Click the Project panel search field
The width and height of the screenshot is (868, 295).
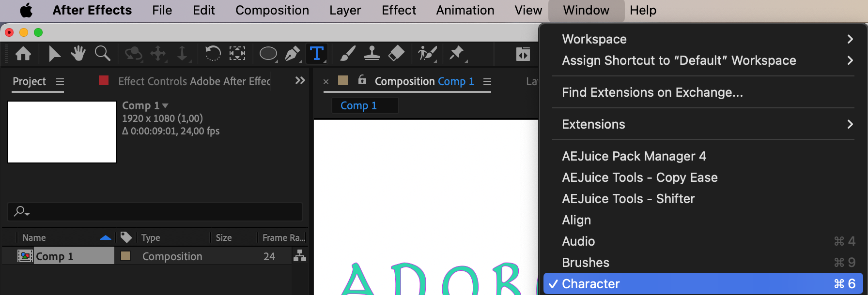pyautogui.click(x=155, y=212)
